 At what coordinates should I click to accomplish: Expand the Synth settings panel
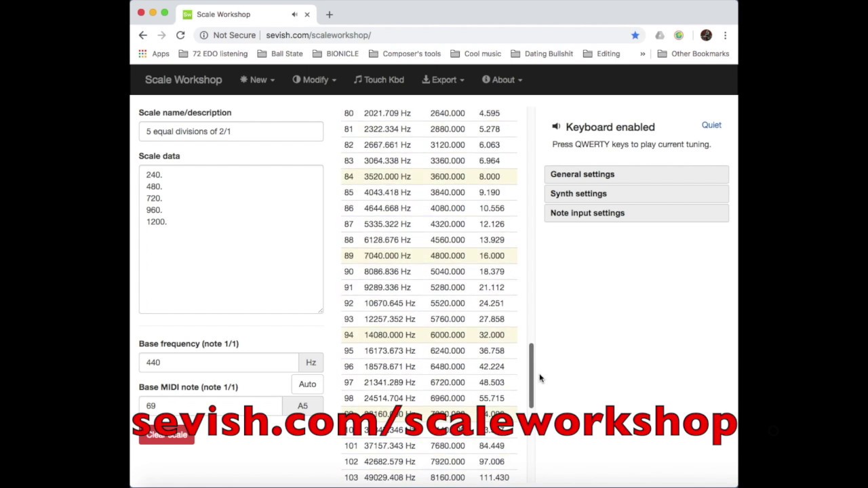(636, 193)
